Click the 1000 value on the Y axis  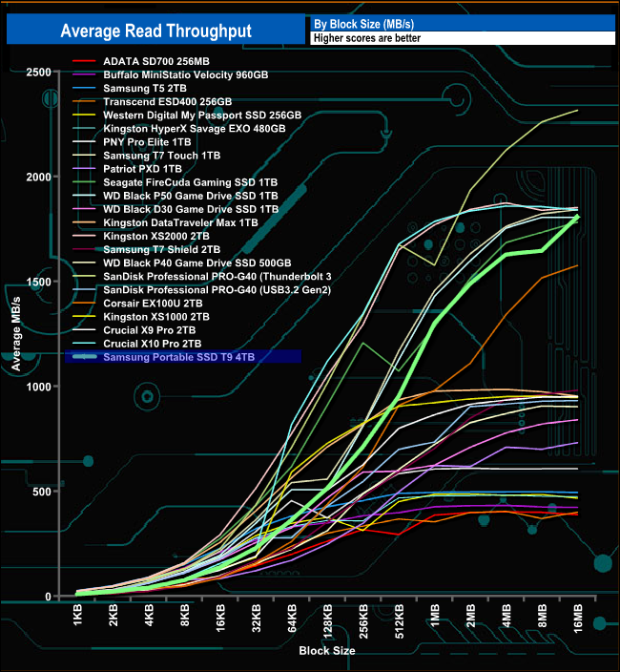(x=38, y=387)
